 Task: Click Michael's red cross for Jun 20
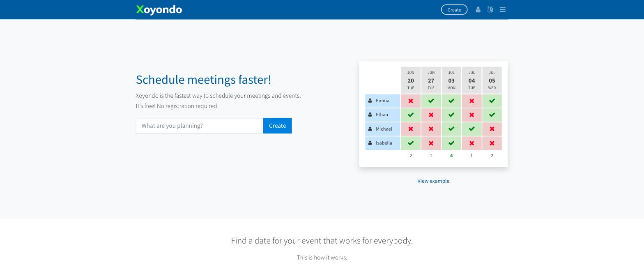[411, 129]
